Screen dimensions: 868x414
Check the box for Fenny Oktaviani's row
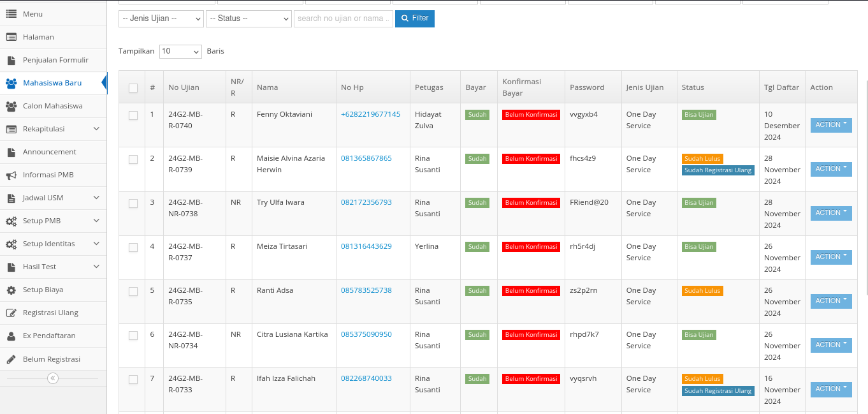(x=133, y=115)
